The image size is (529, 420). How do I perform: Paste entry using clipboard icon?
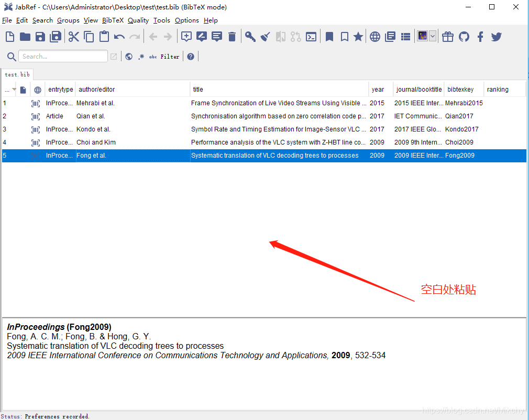[x=104, y=37]
